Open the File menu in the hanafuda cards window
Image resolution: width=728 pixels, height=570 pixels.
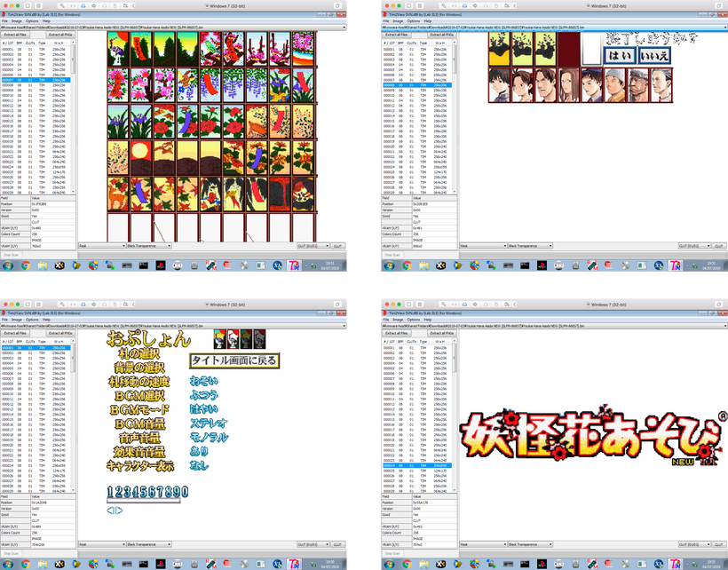click(x=4, y=21)
